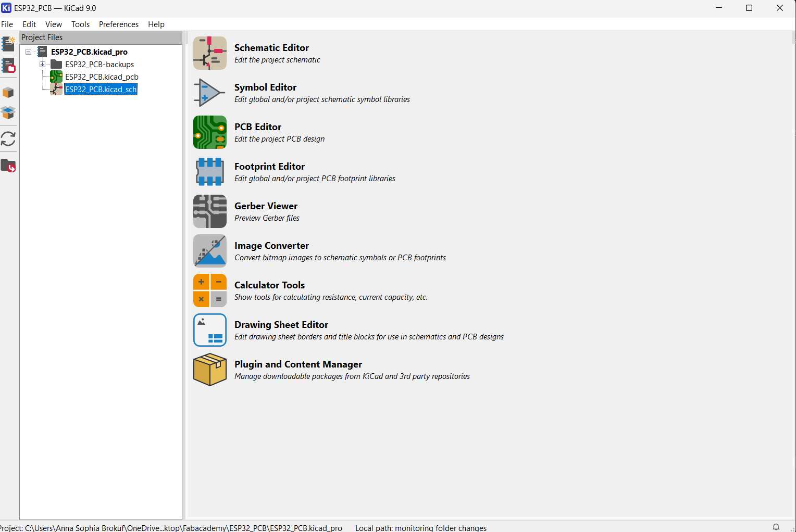This screenshot has height=532, width=796.
Task: Launch the Plugin and Content Manager icon
Action: [210, 370]
